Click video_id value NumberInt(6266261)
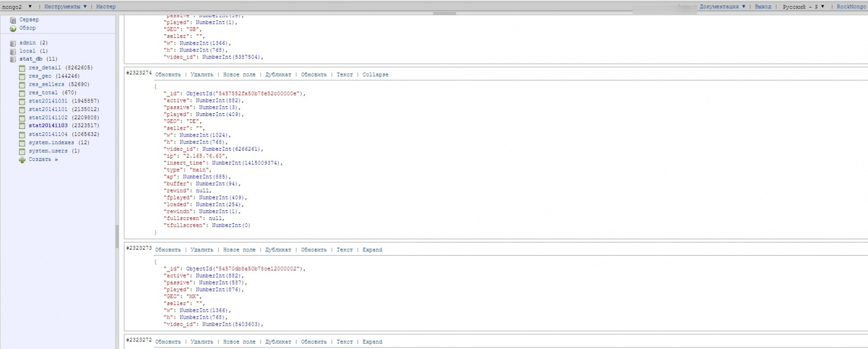The height and width of the screenshot is (349, 868). coord(232,149)
